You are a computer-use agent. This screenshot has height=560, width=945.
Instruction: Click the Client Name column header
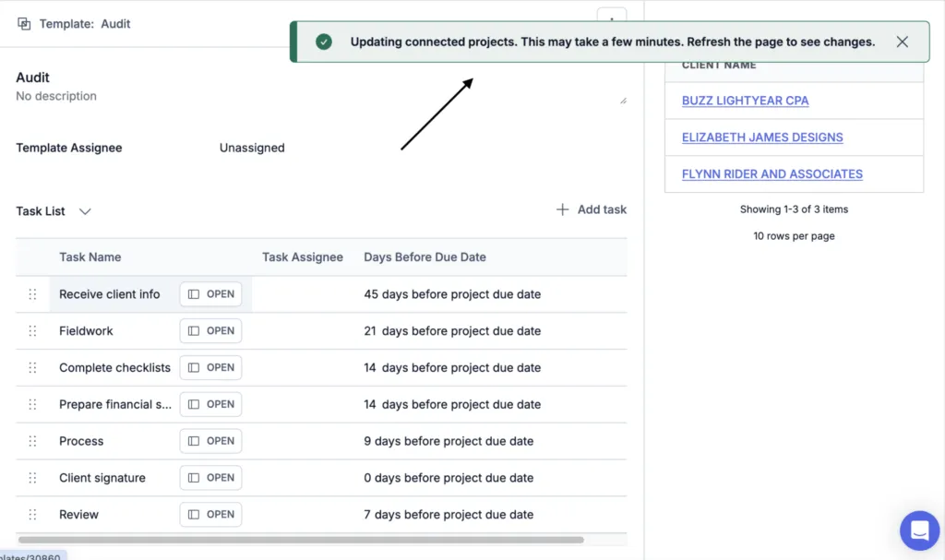click(x=719, y=66)
